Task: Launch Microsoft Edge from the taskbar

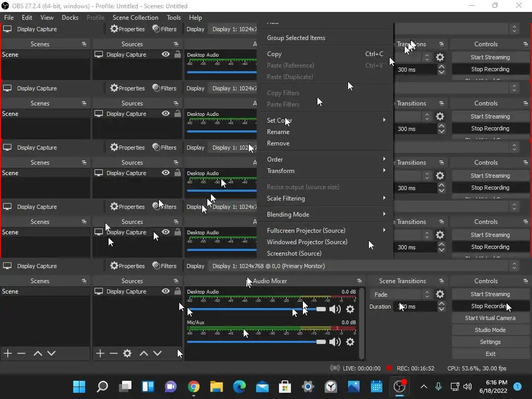Action: [x=240, y=387]
